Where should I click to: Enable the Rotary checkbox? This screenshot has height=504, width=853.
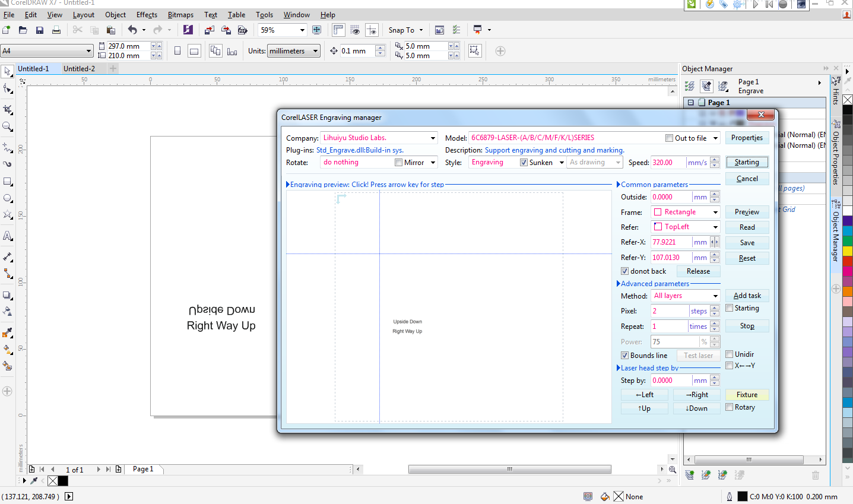click(x=730, y=407)
